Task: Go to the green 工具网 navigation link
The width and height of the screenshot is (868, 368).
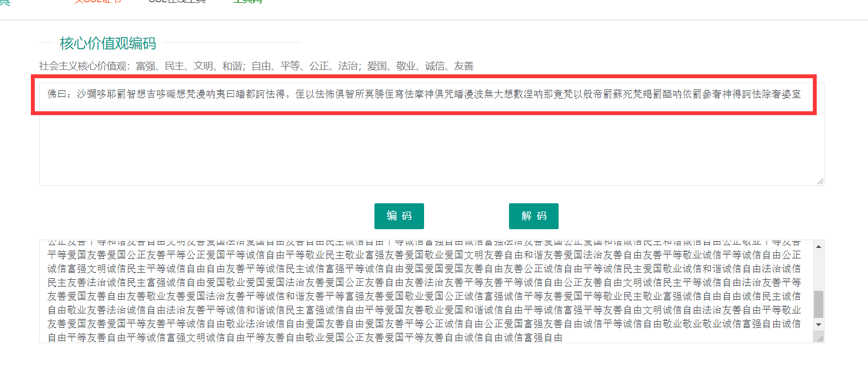Action: pos(247,2)
